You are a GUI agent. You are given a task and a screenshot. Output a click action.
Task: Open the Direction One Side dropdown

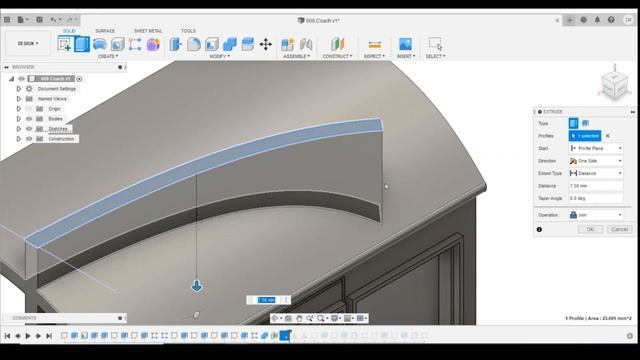[596, 161]
